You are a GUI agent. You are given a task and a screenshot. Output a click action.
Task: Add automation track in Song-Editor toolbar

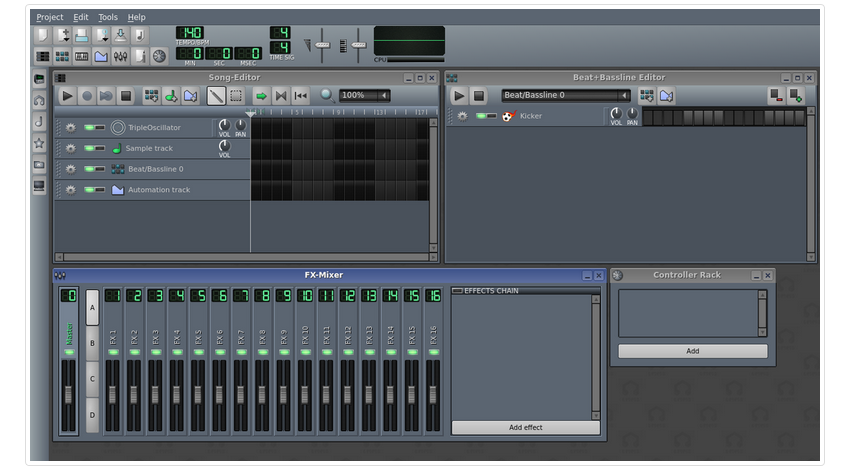(x=191, y=96)
